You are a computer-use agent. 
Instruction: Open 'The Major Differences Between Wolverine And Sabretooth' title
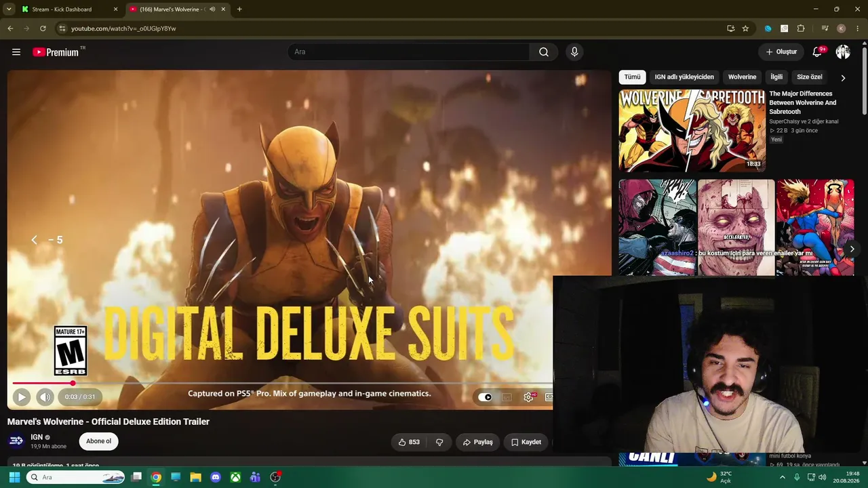802,102
